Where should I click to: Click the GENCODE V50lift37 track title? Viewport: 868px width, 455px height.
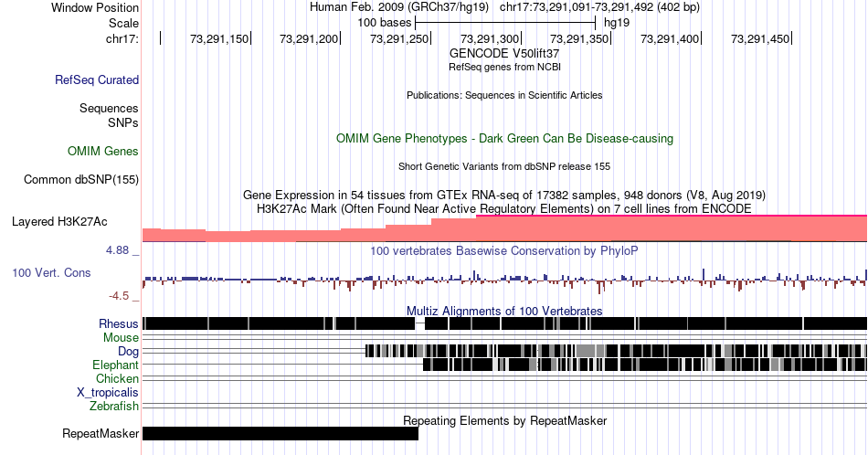[x=504, y=54]
